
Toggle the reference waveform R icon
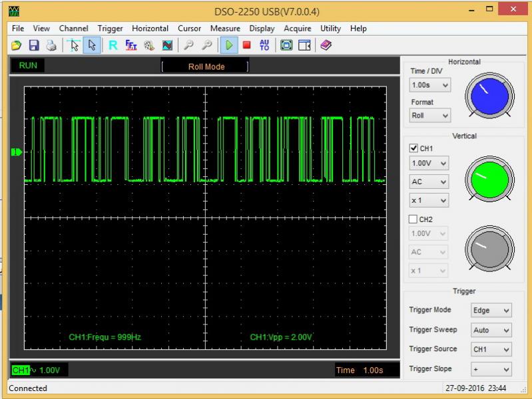113,45
